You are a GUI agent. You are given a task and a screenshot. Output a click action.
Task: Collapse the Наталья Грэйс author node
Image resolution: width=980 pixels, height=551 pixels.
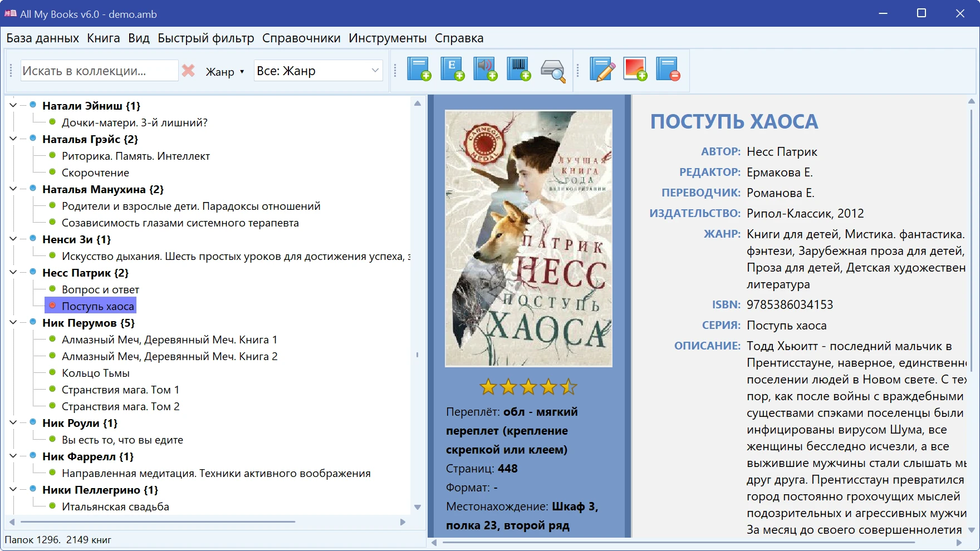tap(13, 139)
